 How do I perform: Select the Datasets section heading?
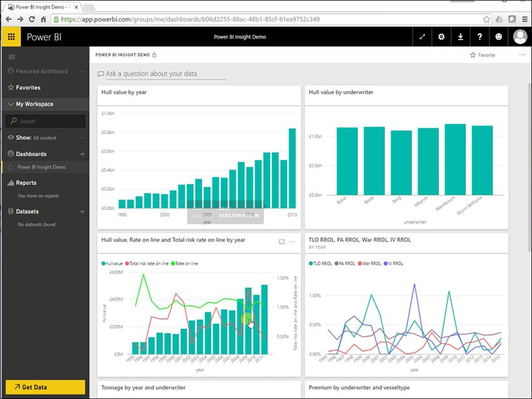click(27, 211)
